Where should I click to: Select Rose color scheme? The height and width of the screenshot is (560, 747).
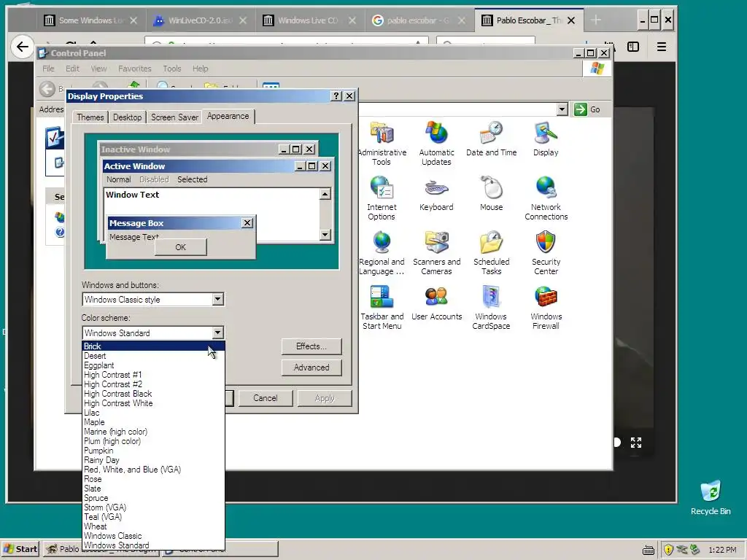(153, 479)
